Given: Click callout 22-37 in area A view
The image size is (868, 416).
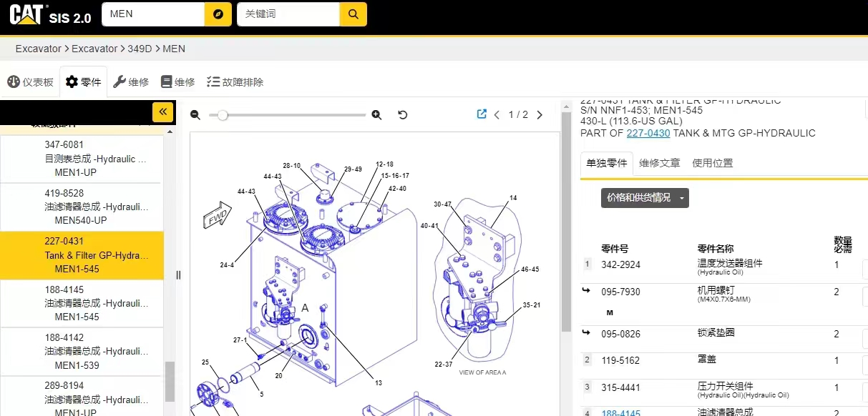Looking at the screenshot, I should point(444,365).
